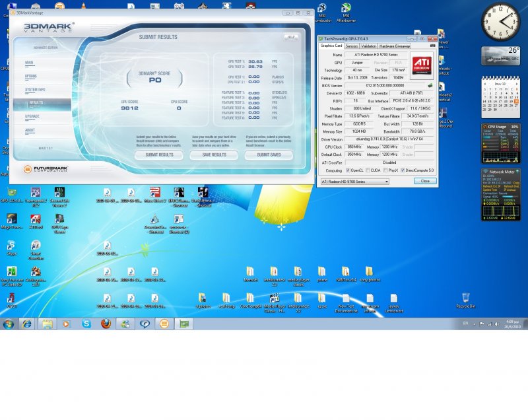Toggle the DirectCompute 5.0 checkbox
This screenshot has width=528, height=420.
[401, 170]
